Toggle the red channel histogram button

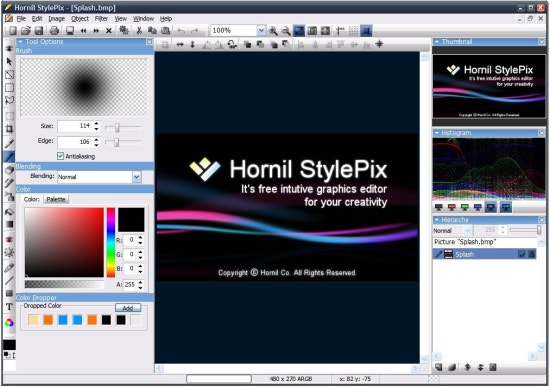[451, 207]
